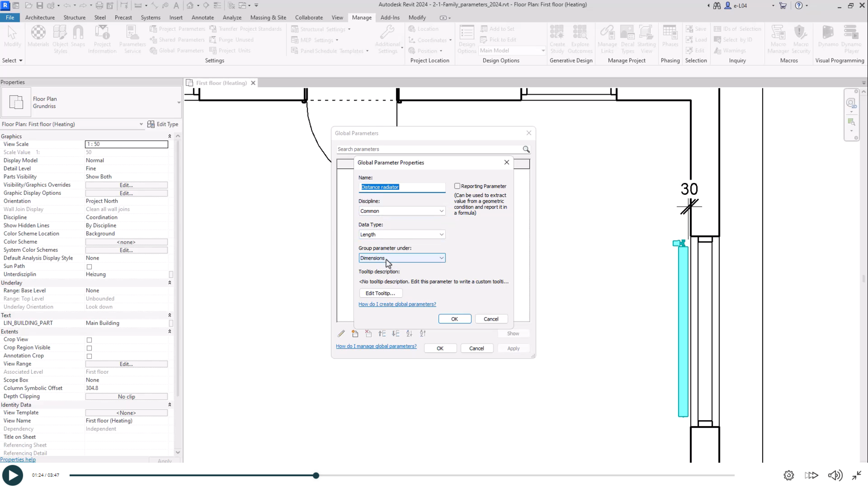The height and width of the screenshot is (488, 868).
Task: Click the search magnifier in Global Parameters
Action: 526,149
